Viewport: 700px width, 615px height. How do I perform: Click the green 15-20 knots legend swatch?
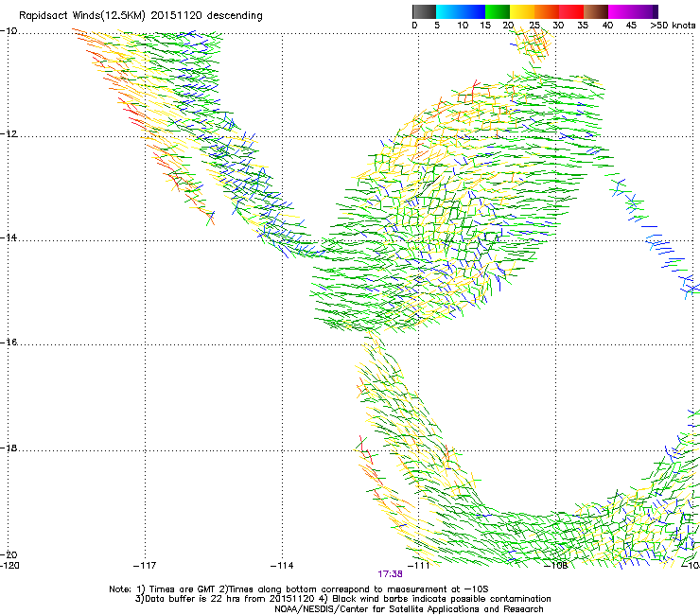click(x=498, y=11)
